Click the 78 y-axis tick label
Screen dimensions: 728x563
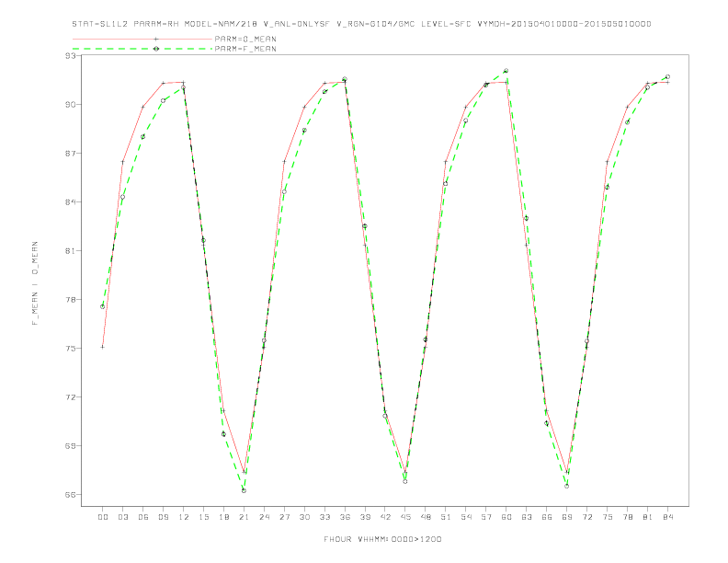click(71, 300)
